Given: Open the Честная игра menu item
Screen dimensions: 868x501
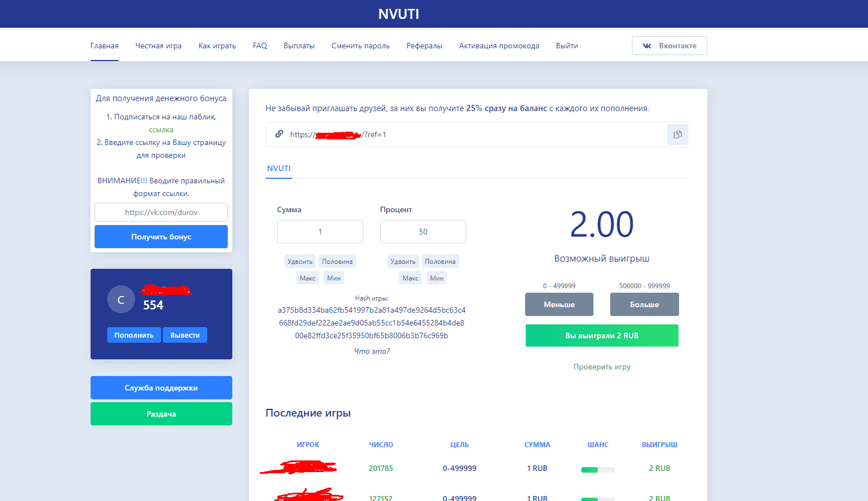Looking at the screenshot, I should [158, 46].
